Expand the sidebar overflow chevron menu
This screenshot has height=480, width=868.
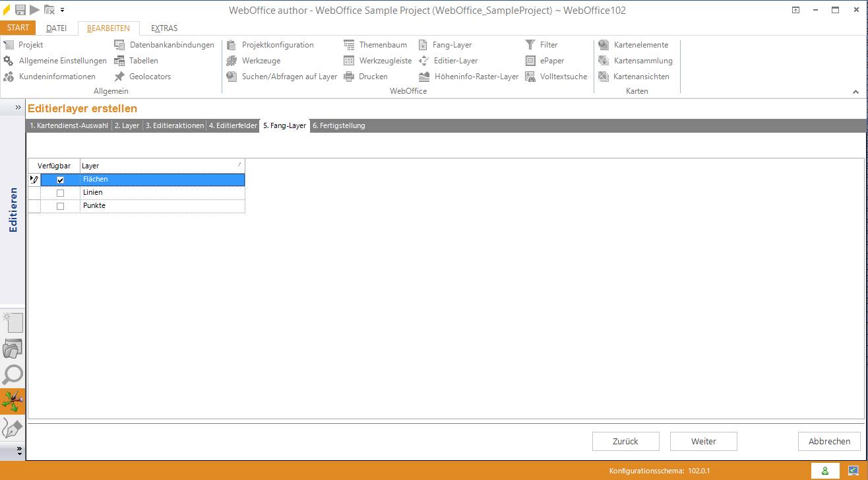coord(19,450)
